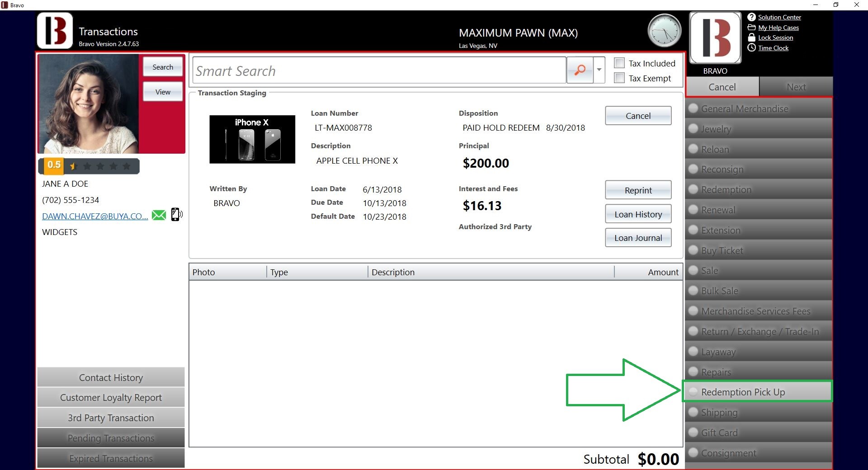
Task: Select the Consignment transaction type
Action: pyautogui.click(x=759, y=453)
